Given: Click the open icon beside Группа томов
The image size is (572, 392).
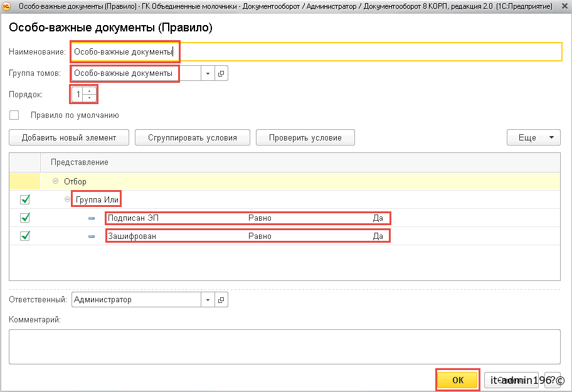Looking at the screenshot, I should tap(221, 73).
